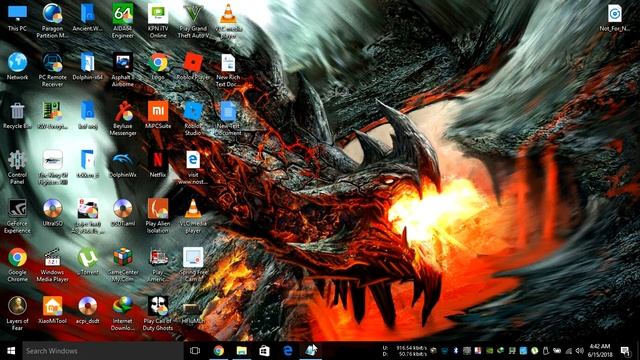Select the XiaoMiTool desktop icon
Image resolution: width=640 pixels, height=360 pixels.
click(52, 311)
